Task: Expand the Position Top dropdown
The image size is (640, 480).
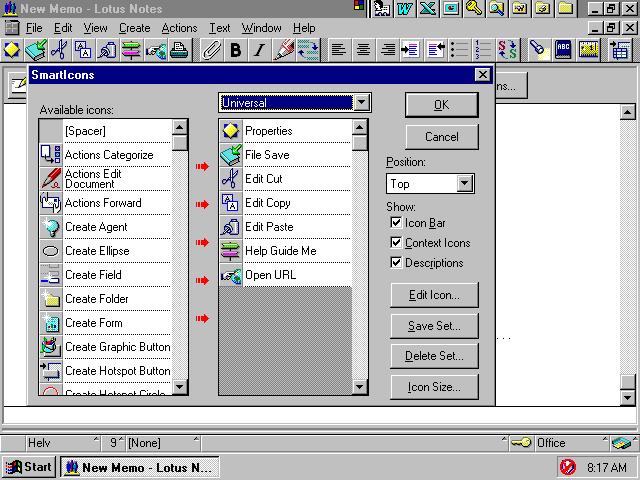Action: tap(464, 184)
